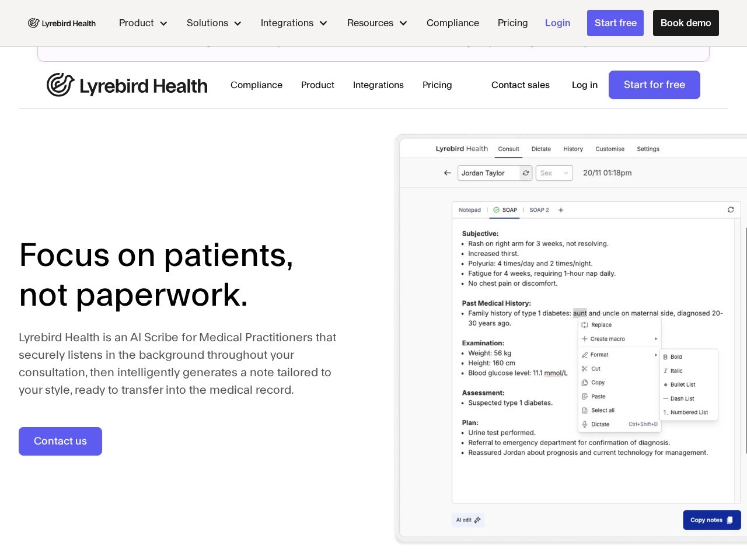
Task: Open Pricing in the top navbar
Action: pos(513,23)
